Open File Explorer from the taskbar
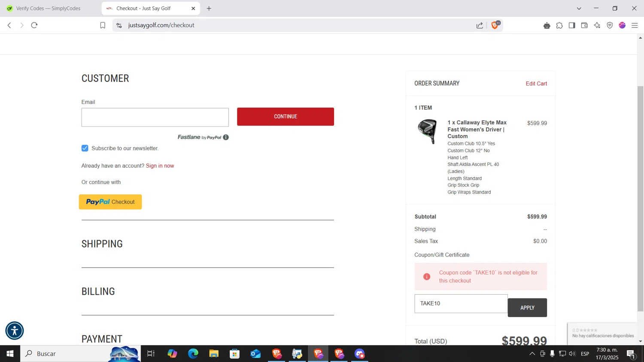Viewport: 644px width, 362px height. point(214,354)
